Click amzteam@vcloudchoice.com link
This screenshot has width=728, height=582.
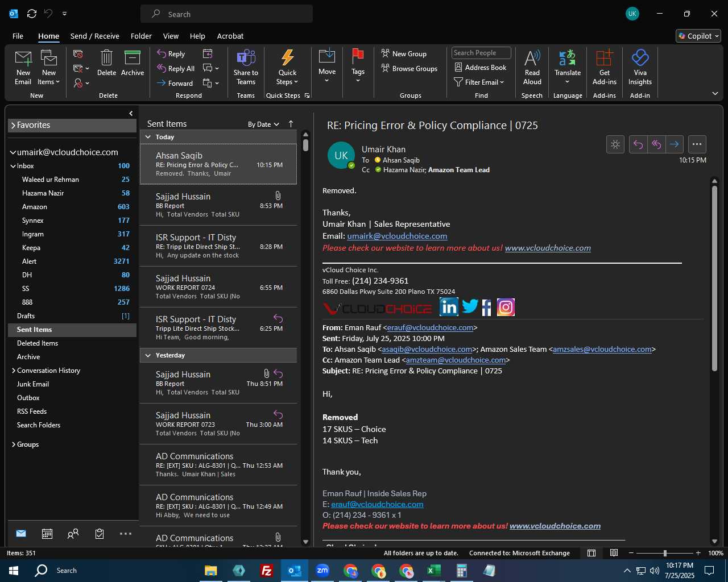coord(456,360)
